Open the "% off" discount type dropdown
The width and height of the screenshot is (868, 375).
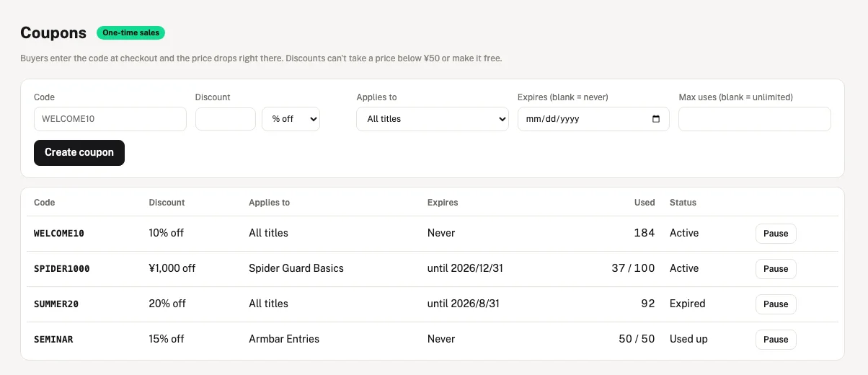(291, 119)
